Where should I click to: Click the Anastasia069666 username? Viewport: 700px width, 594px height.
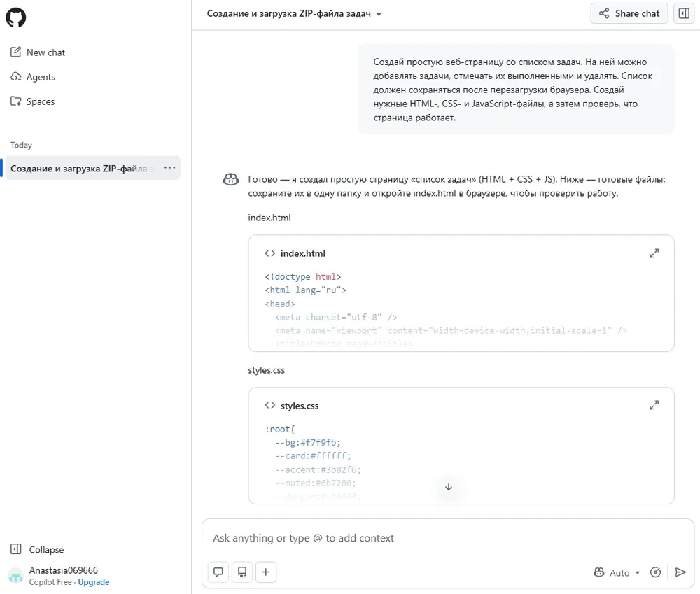[64, 570]
